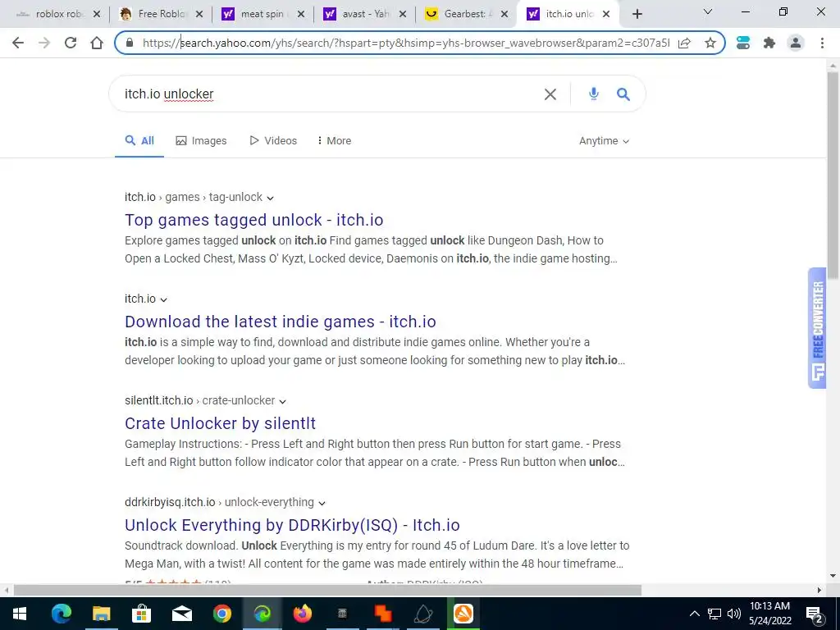Viewport: 840px width, 630px height.
Task: Bookmark this page with the star icon
Action: pyautogui.click(x=710, y=43)
